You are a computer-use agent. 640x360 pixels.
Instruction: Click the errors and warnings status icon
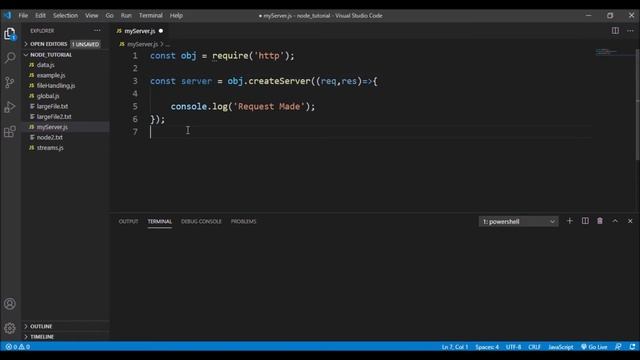(18, 347)
